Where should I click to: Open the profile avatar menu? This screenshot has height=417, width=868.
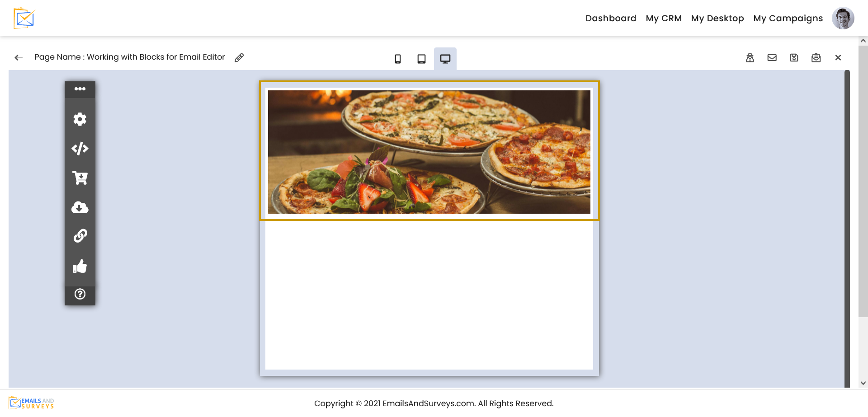point(843,18)
